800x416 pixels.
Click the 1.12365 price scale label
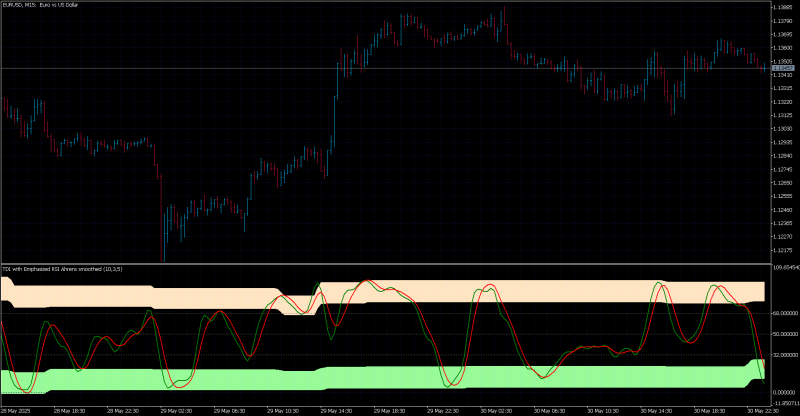point(783,224)
